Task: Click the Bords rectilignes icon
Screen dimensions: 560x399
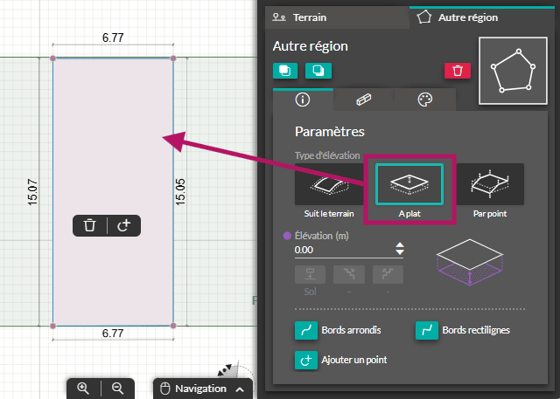Action: 427,330
